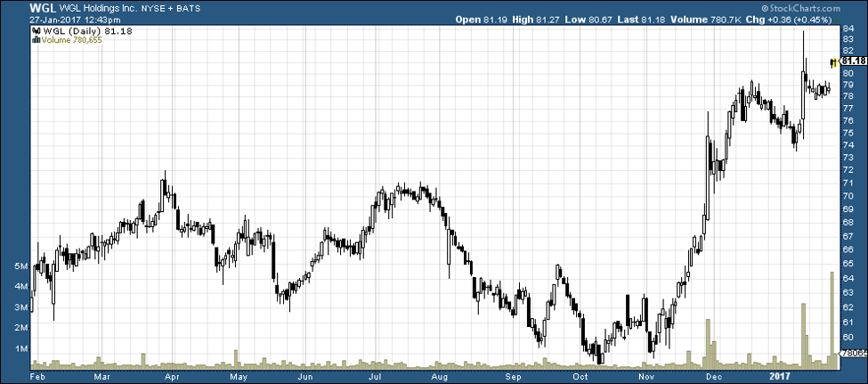Click the Volume 780,655 legend label
The image size is (868, 384).
[71, 40]
